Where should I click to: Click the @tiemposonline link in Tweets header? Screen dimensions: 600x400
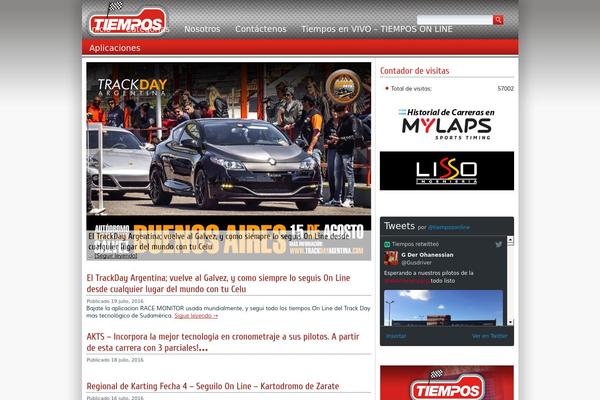pyautogui.click(x=448, y=227)
